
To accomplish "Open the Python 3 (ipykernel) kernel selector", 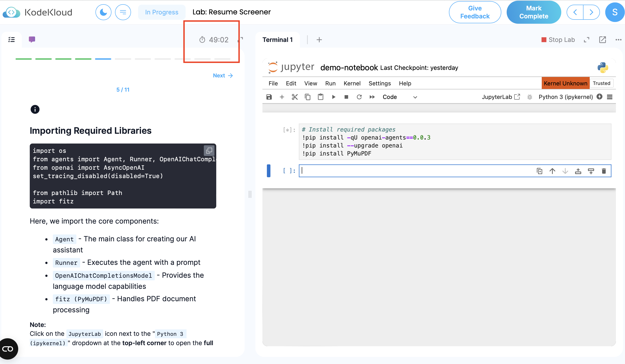I will [x=565, y=97].
